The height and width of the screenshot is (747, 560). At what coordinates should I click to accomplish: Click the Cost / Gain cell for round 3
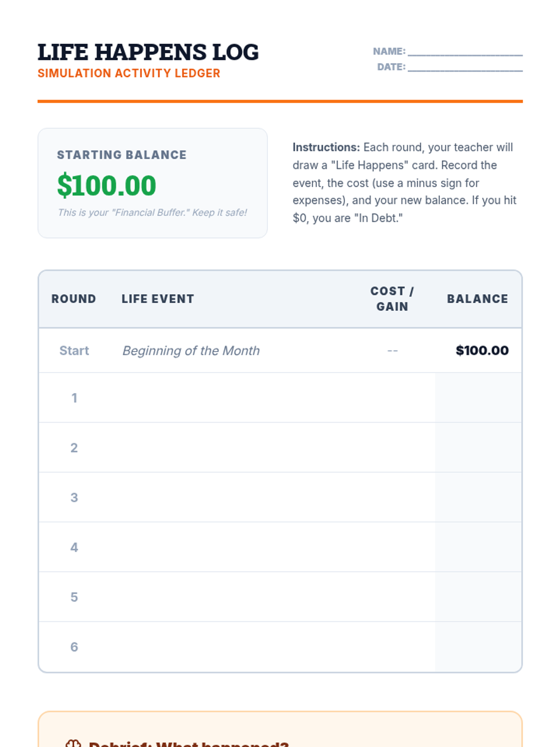[392, 498]
